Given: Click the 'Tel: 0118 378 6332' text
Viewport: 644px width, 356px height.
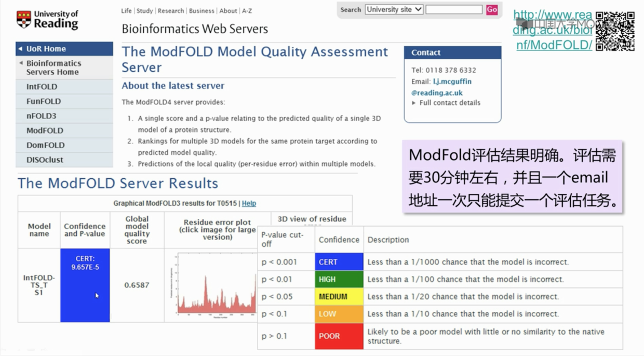Looking at the screenshot, I should [x=444, y=70].
